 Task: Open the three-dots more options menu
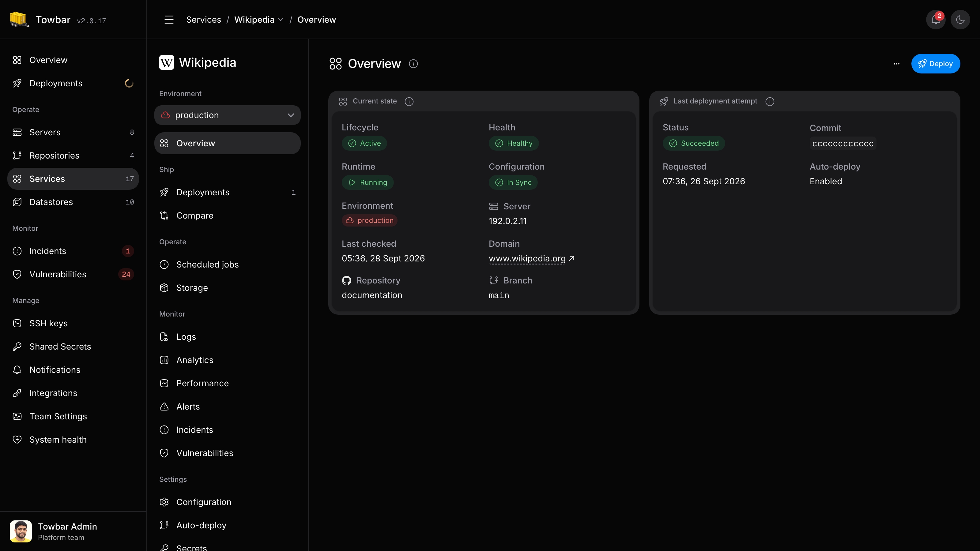pos(897,63)
